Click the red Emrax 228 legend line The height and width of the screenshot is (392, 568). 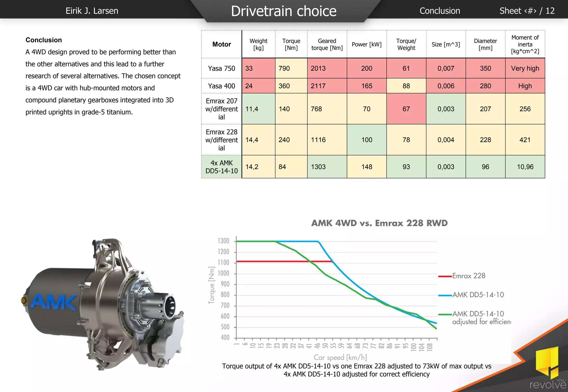(445, 276)
